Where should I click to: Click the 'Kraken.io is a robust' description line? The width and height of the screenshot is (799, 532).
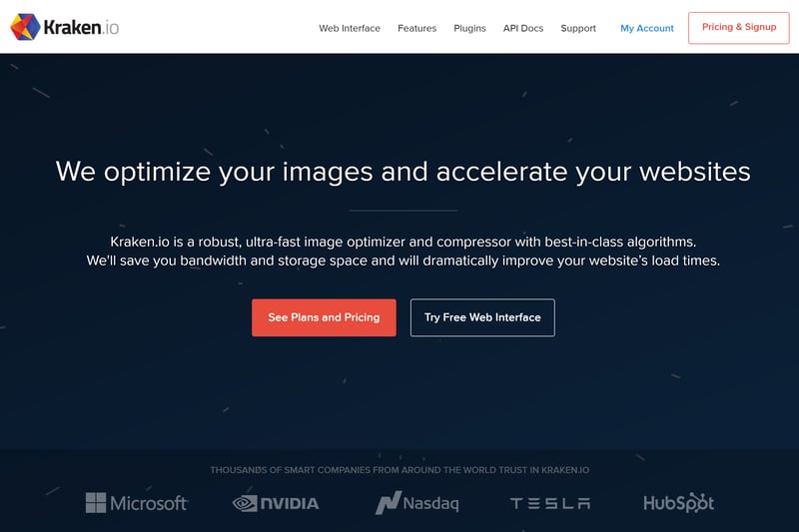pyautogui.click(x=403, y=242)
